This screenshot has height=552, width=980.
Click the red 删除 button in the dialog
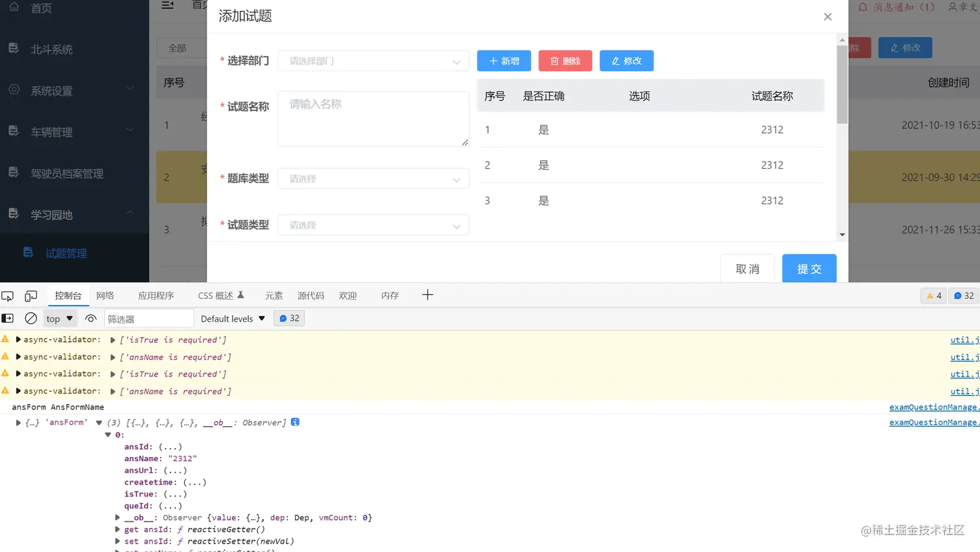[x=565, y=61]
